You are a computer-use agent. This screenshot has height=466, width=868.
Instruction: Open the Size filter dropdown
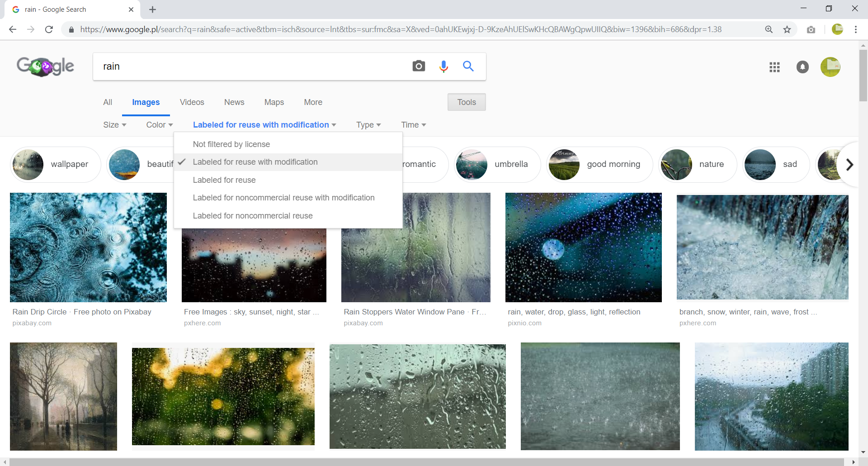tap(115, 125)
